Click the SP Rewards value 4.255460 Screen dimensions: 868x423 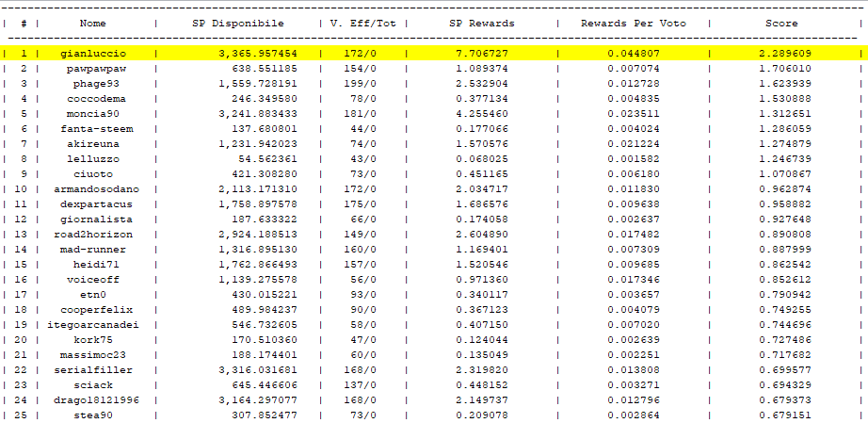(482, 113)
